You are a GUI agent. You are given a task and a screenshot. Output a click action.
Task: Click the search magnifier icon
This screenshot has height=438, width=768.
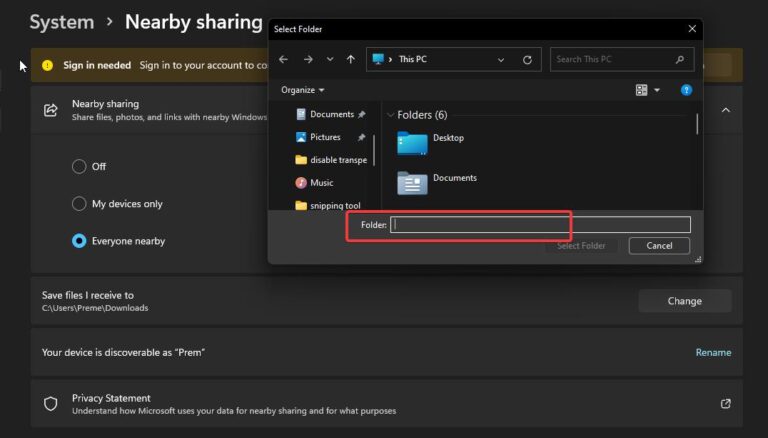pyautogui.click(x=679, y=59)
